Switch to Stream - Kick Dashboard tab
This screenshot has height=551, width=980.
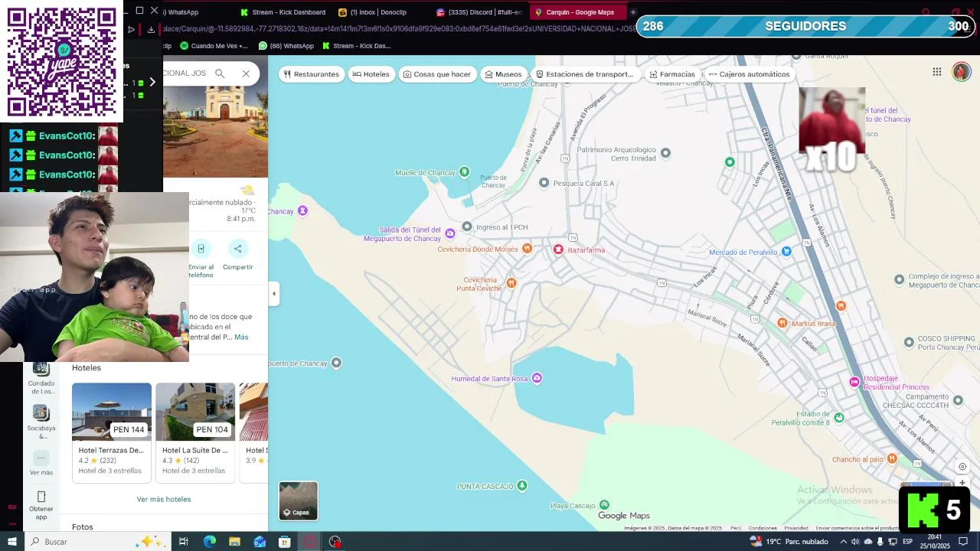[x=283, y=12]
